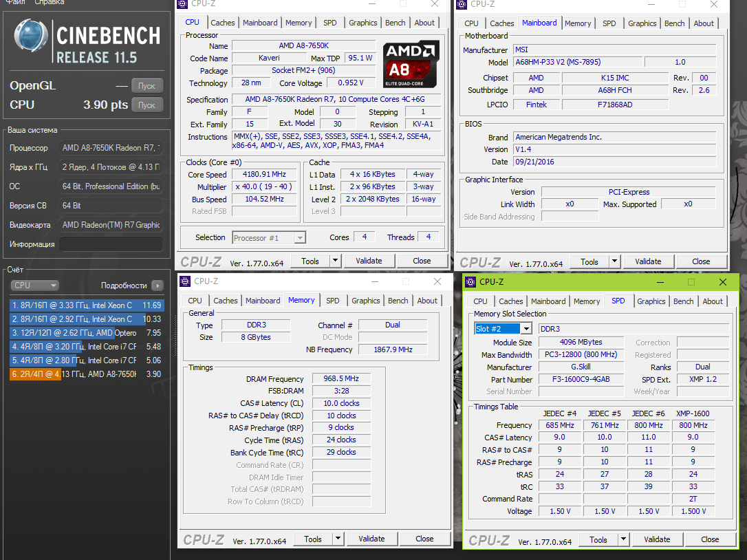Screen dimensions: 747x560
Task: Close the SPD CPU-Z window with X
Action: pos(723,282)
